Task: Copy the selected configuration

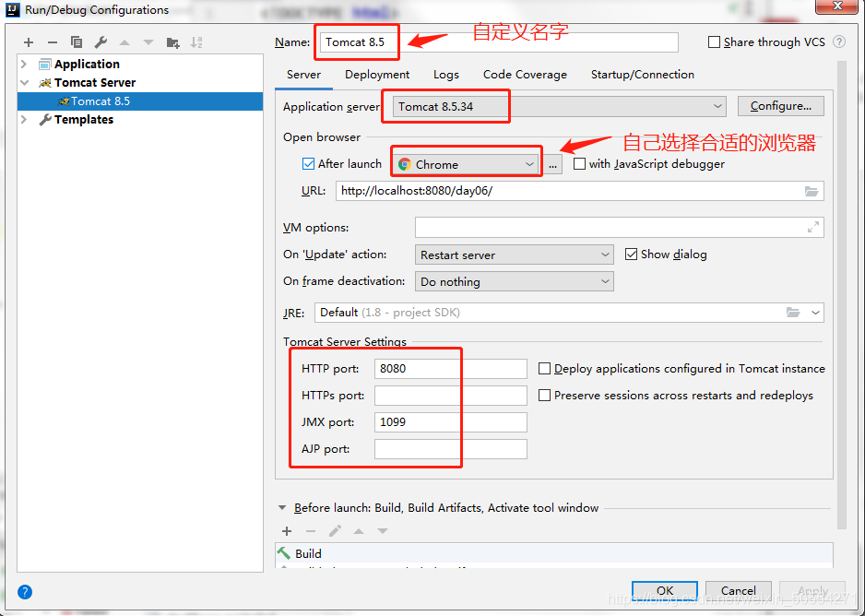Action: click(77, 42)
